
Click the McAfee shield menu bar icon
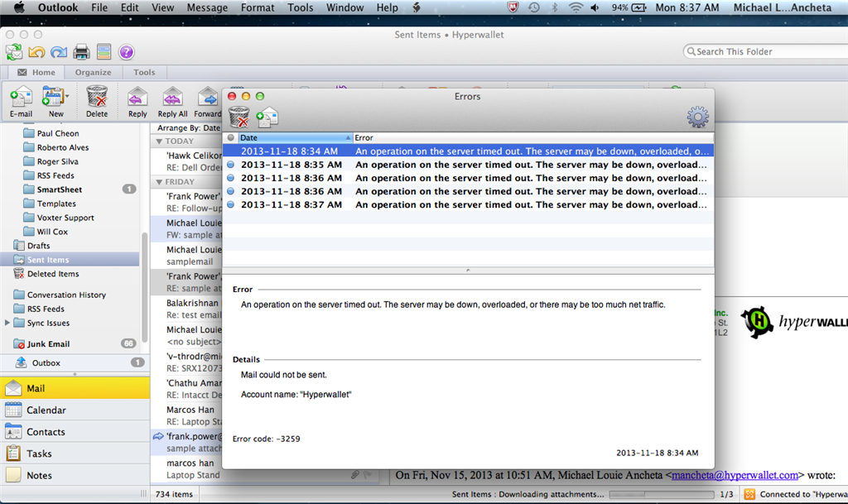(513, 7)
